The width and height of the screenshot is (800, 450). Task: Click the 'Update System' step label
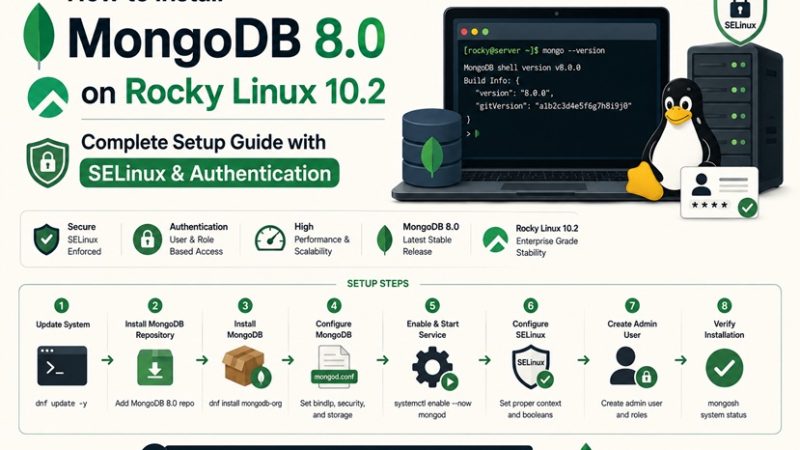pyautogui.click(x=63, y=324)
